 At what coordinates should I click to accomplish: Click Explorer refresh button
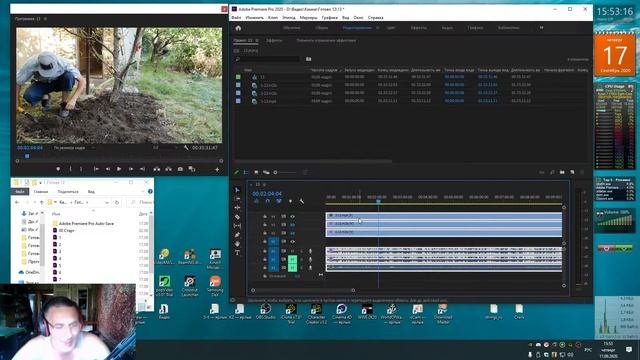pos(117,202)
